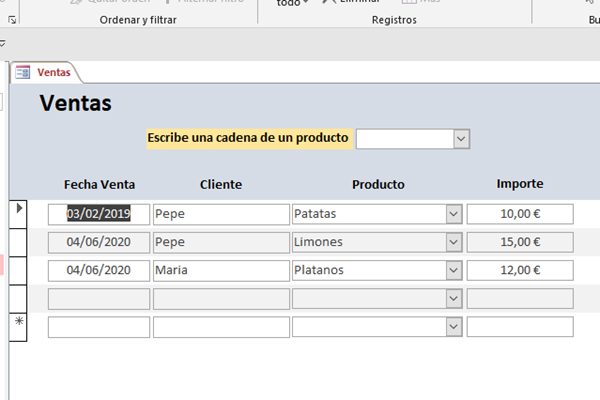This screenshot has width=600, height=400.
Task: Click the Fecha Venta field showing 03/02/2019
Action: click(x=98, y=214)
